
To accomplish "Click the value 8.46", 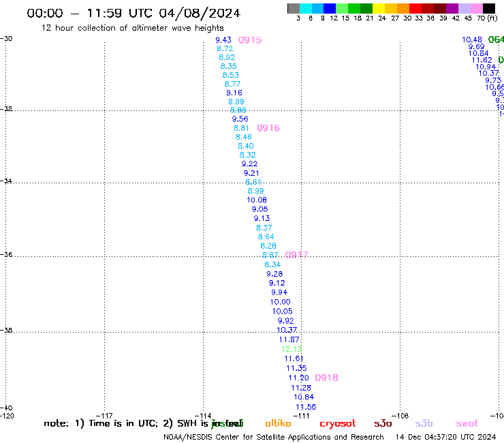I will pos(244,137).
